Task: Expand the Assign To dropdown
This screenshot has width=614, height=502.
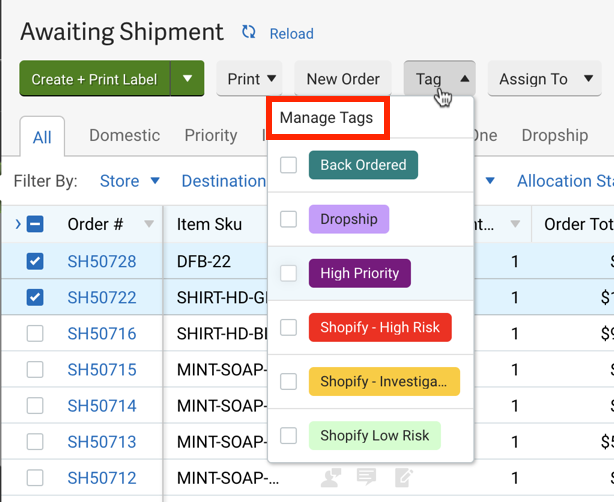Action: pyautogui.click(x=544, y=79)
